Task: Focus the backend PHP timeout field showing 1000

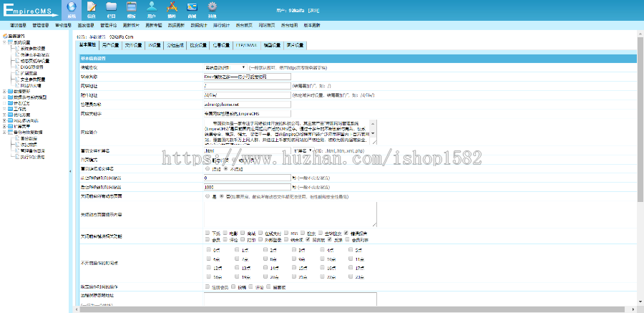Action: [x=248, y=187]
